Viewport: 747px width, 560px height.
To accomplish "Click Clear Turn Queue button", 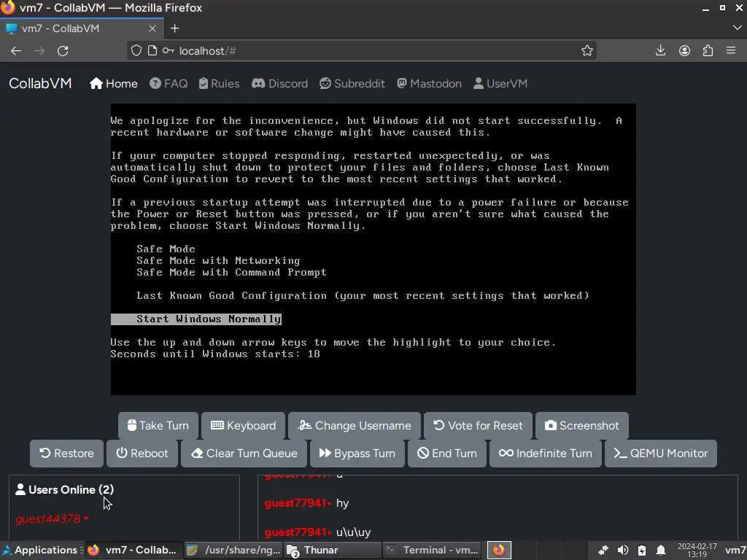I will tap(244, 454).
